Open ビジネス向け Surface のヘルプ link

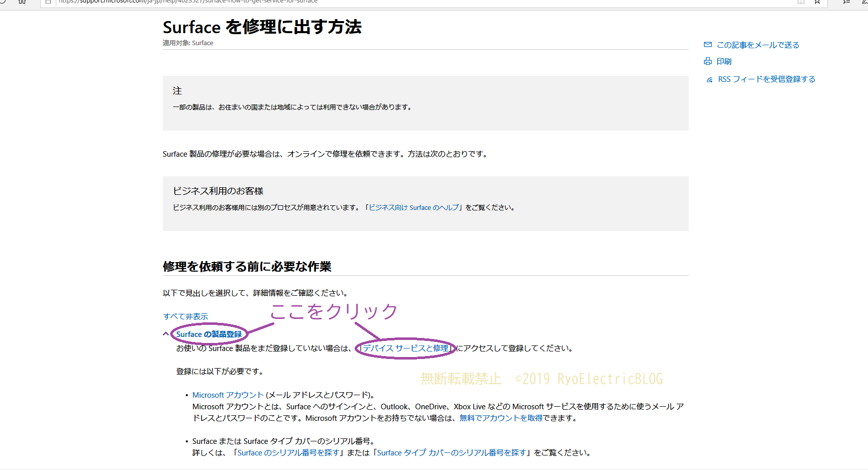click(x=414, y=207)
